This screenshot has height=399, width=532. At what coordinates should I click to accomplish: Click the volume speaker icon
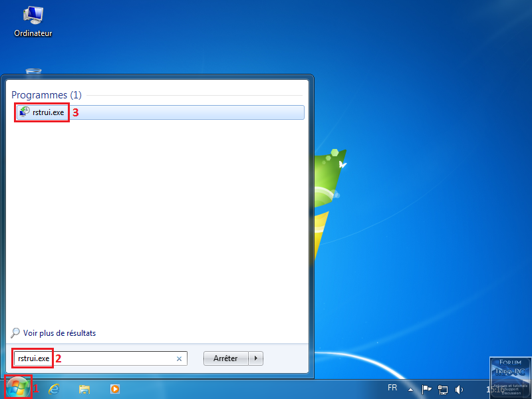click(x=459, y=389)
